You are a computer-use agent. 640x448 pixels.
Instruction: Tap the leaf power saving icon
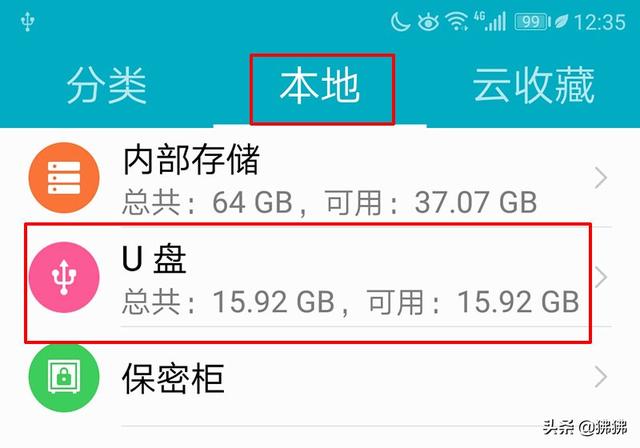[x=561, y=21]
